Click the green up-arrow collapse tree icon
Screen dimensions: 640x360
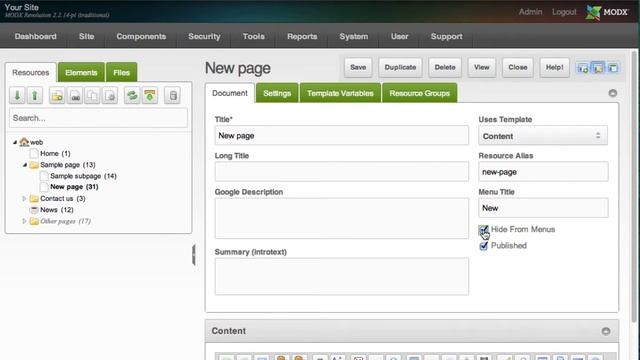(x=35, y=96)
